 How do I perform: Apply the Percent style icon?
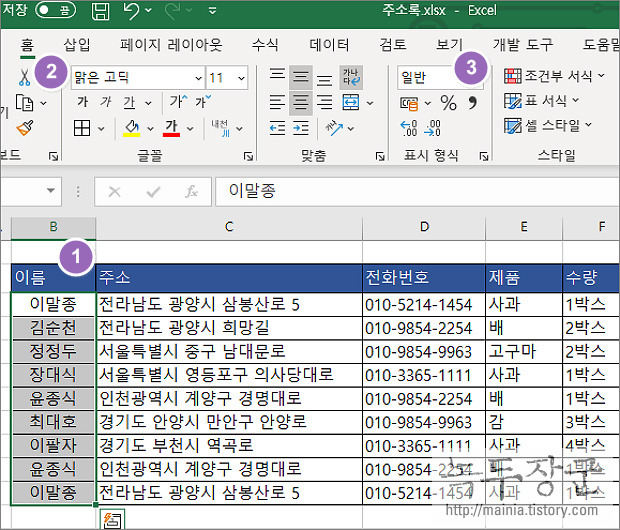[x=448, y=103]
